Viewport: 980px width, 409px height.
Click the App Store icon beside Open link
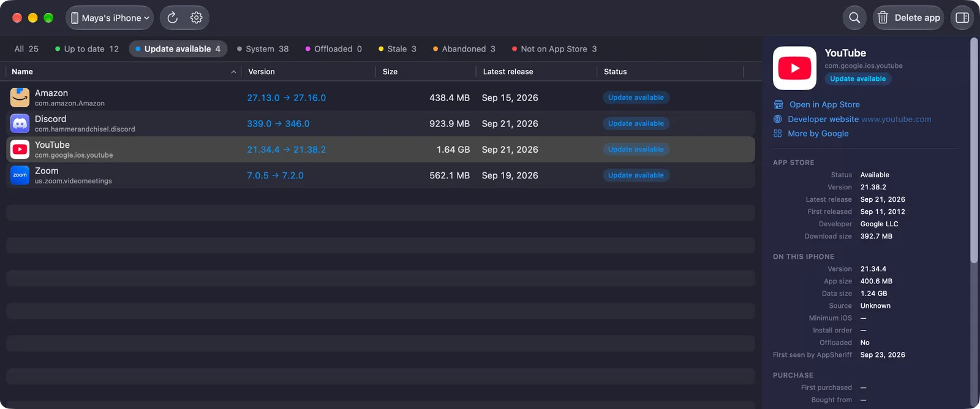point(778,105)
